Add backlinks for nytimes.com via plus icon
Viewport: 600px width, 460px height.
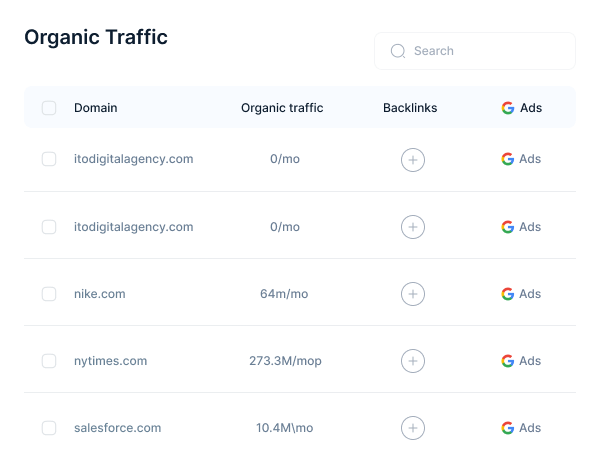(413, 361)
